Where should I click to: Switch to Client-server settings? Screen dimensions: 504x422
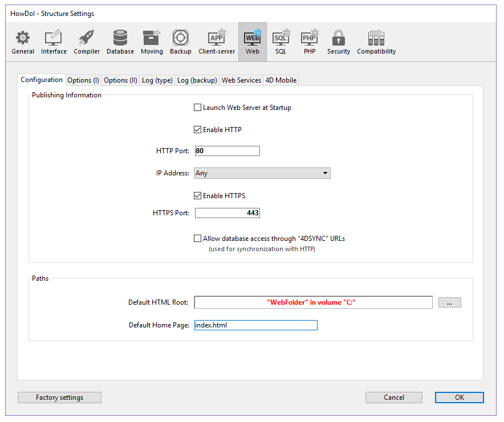point(217,43)
